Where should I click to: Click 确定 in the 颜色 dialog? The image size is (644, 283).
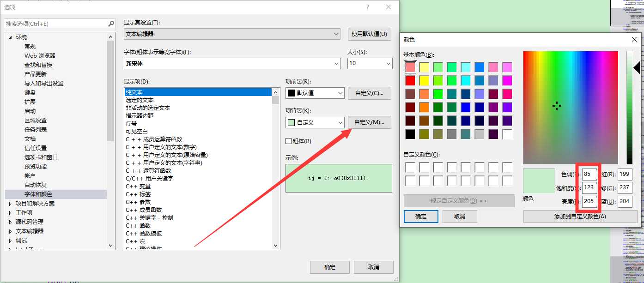(x=420, y=217)
